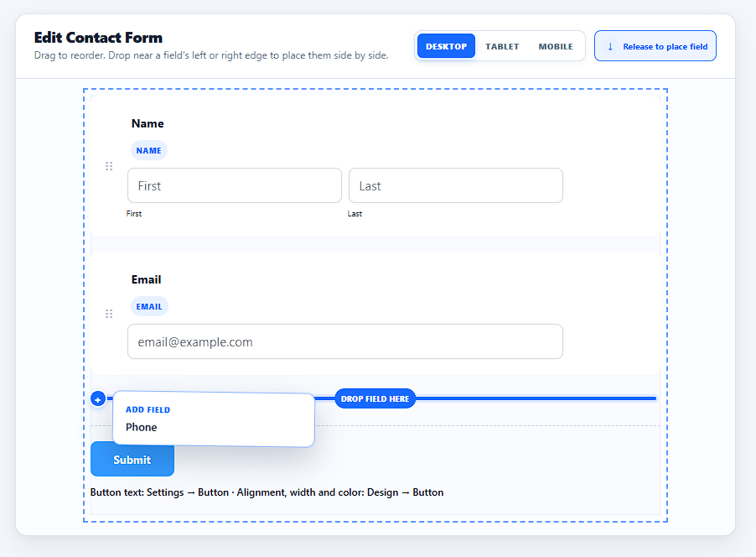This screenshot has height=557, width=756.
Task: Click the Phone add field card
Action: pyautogui.click(x=214, y=419)
